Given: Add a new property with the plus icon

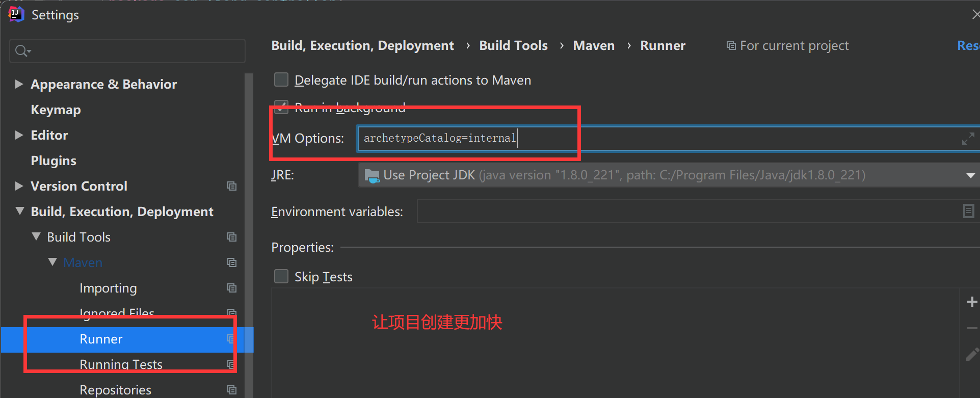Looking at the screenshot, I should [x=972, y=302].
